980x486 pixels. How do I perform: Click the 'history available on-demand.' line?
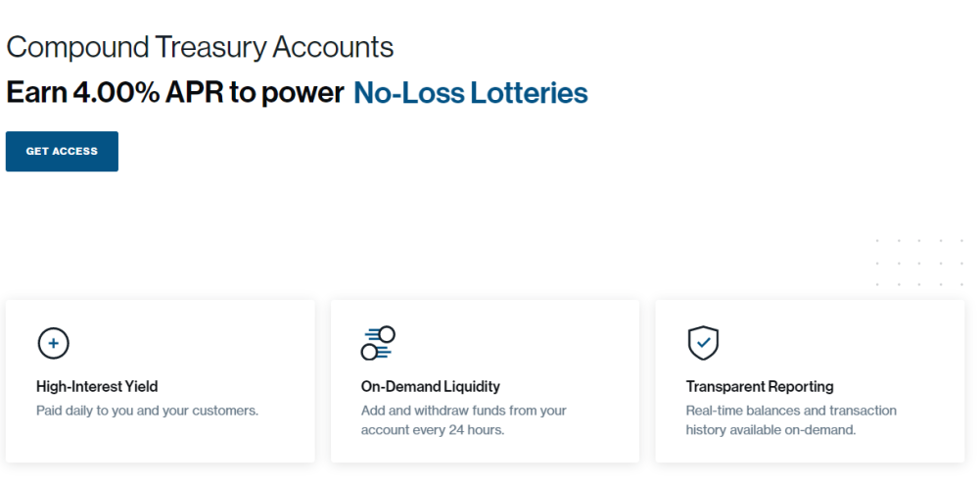[770, 430]
